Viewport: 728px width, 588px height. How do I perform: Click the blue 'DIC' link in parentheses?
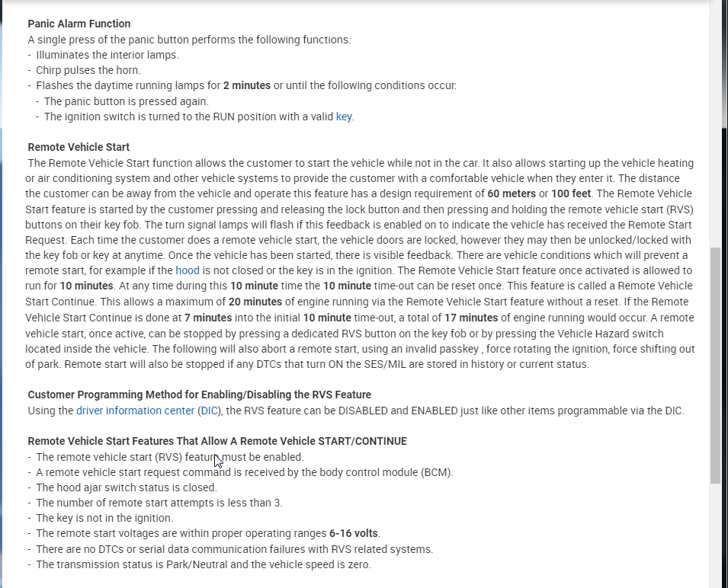(x=209, y=411)
